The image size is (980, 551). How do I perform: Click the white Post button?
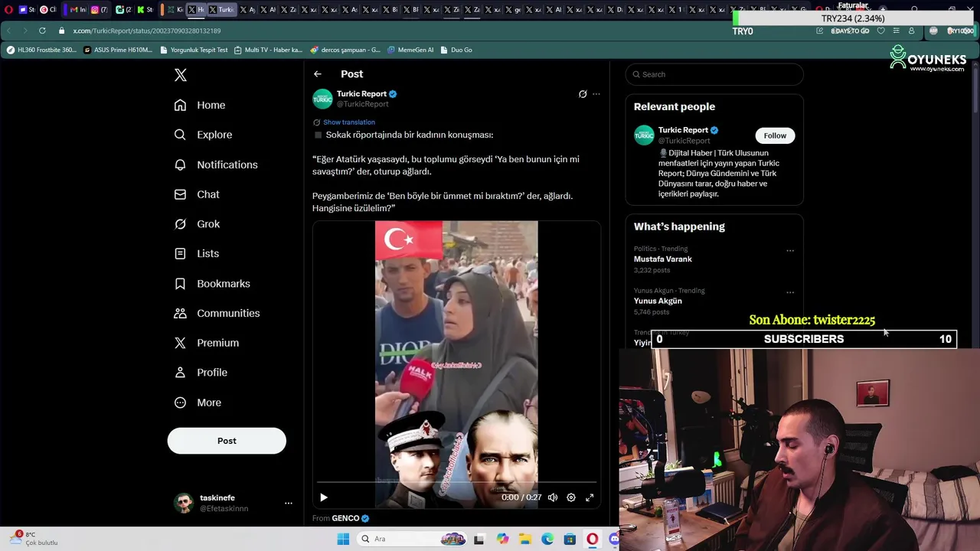[227, 441]
